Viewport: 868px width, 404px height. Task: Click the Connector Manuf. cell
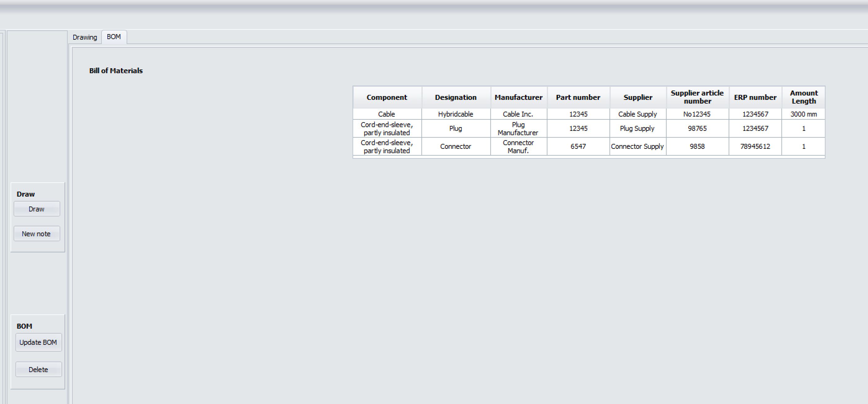(518, 146)
